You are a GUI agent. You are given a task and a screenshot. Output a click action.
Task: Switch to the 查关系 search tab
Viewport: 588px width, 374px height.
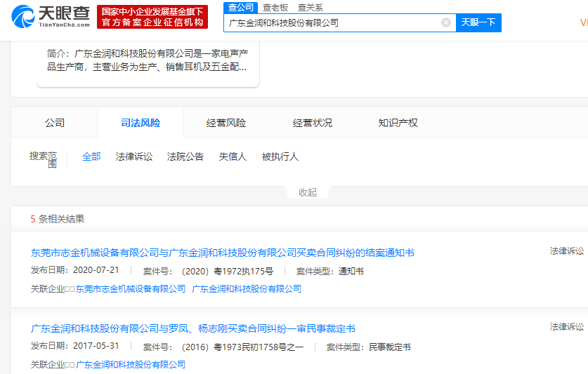point(310,8)
